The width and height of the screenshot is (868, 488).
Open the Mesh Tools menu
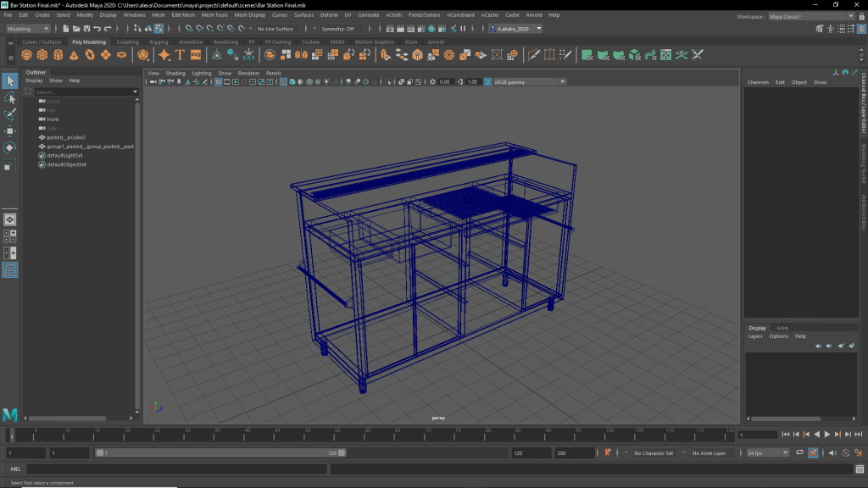pos(214,15)
